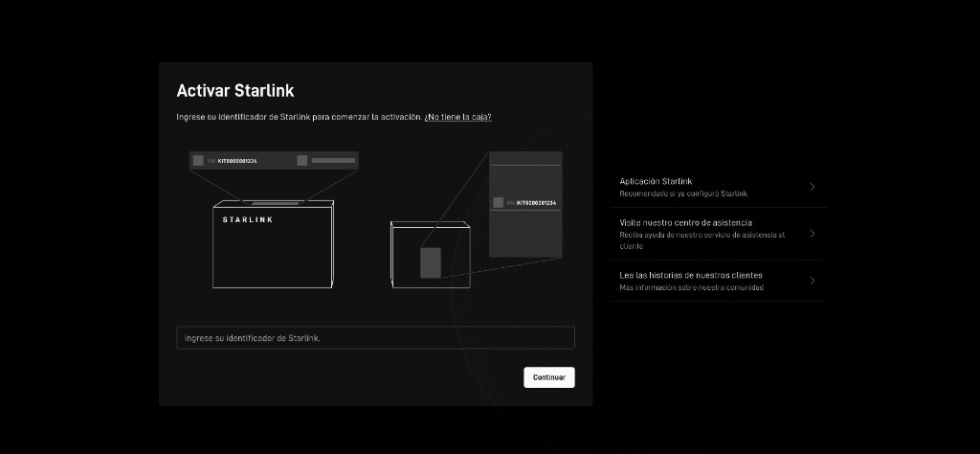Click the chevron beside historias de clientes
The width and height of the screenshot is (980, 454).
click(x=812, y=281)
